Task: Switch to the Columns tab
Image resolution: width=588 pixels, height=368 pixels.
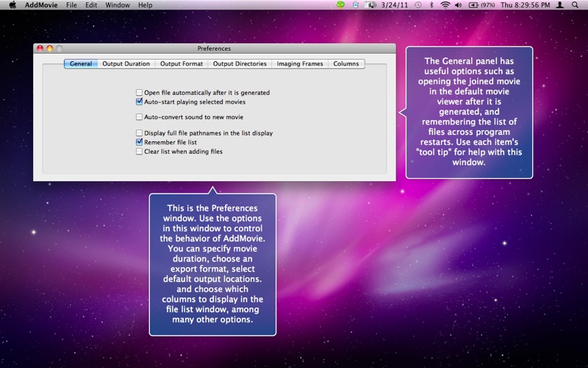Action: pyautogui.click(x=345, y=64)
